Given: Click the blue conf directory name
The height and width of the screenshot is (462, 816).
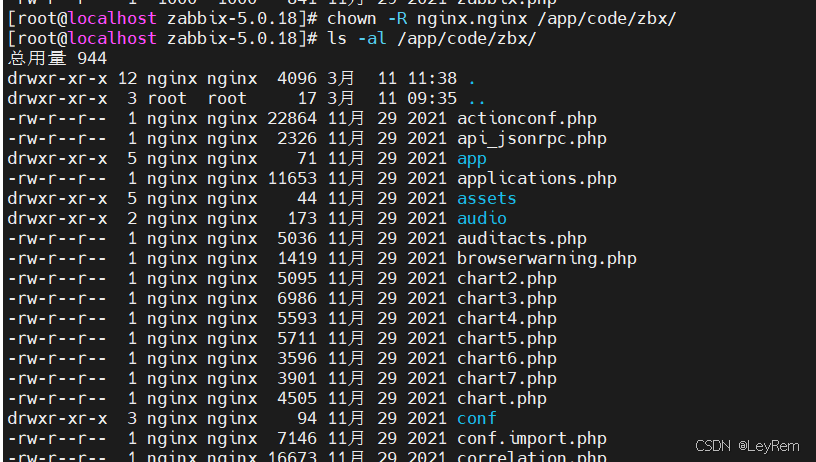Looking at the screenshot, I should [477, 418].
